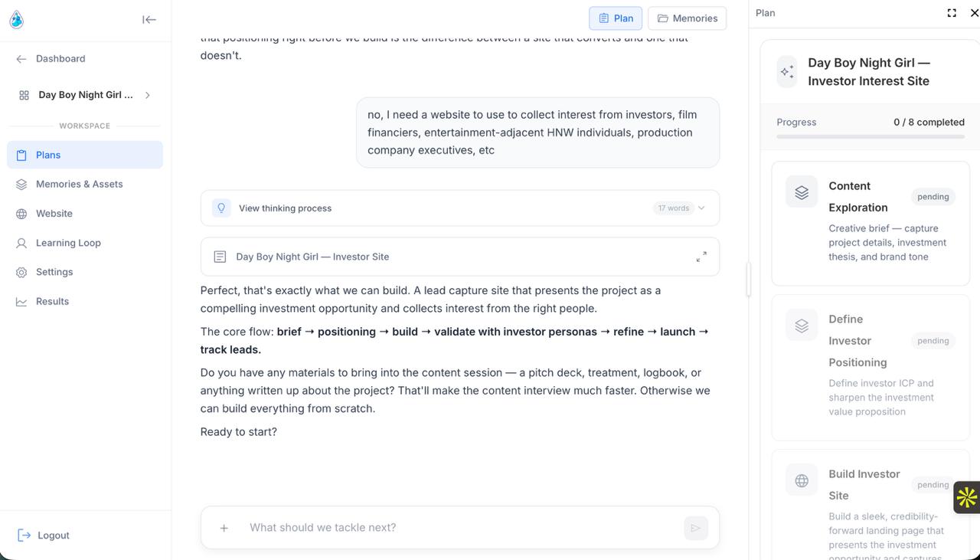
Task: Click the What should we tackle next input field
Action: point(383,528)
